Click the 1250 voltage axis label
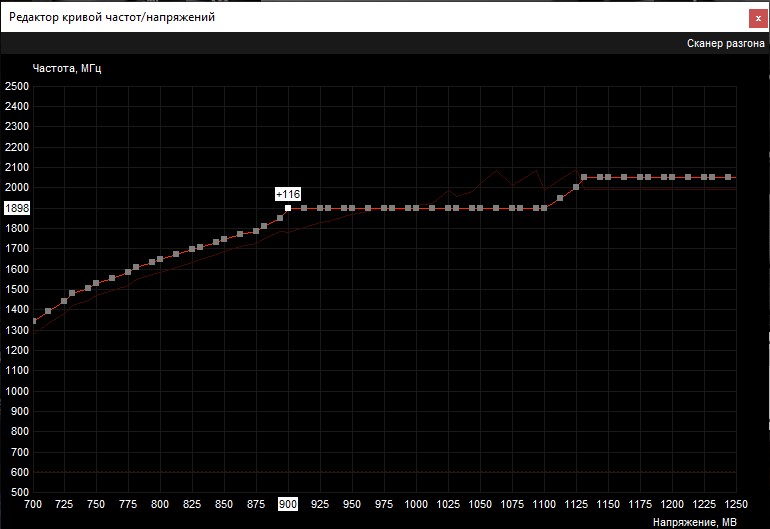 pyautogui.click(x=736, y=504)
